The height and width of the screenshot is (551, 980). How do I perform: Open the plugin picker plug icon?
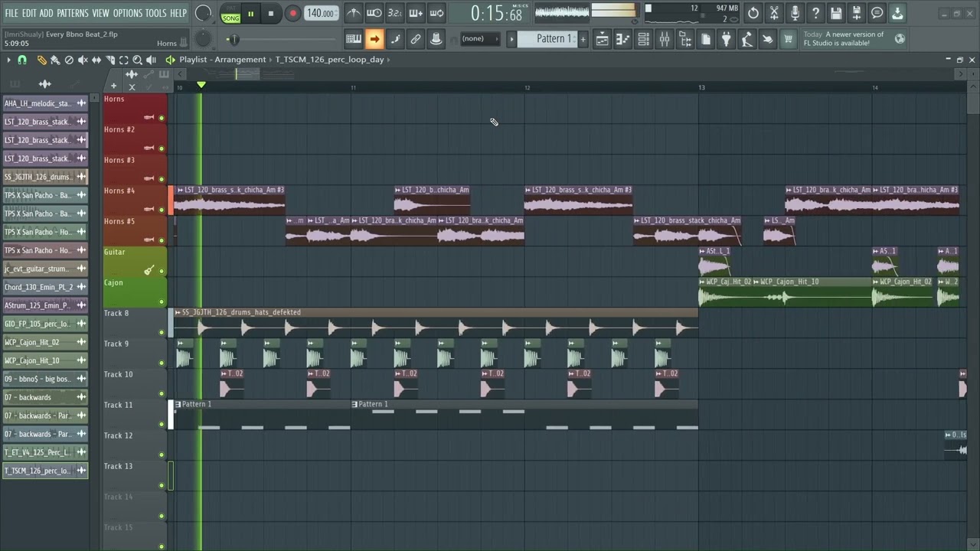click(726, 39)
